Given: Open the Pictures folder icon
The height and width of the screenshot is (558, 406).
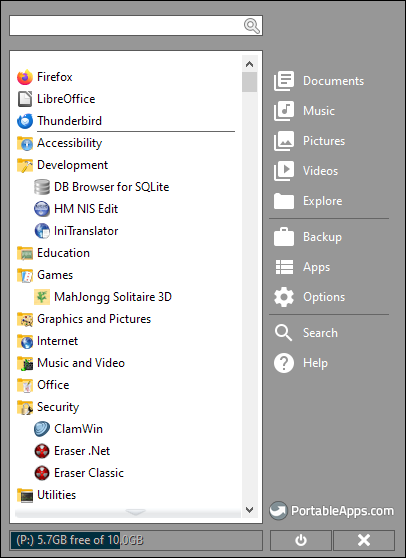Looking at the screenshot, I should coord(284,141).
